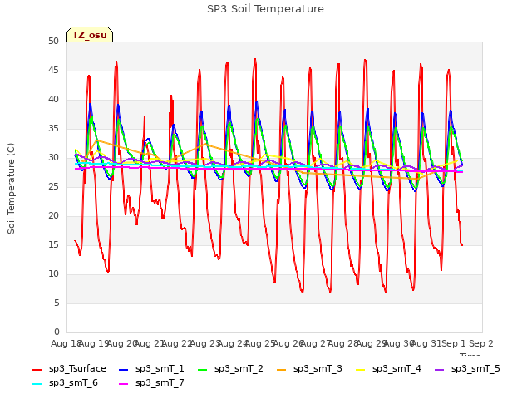Click the orange sp3_smT_3 legend swatch
This screenshot has width=532, height=399.
point(282,369)
